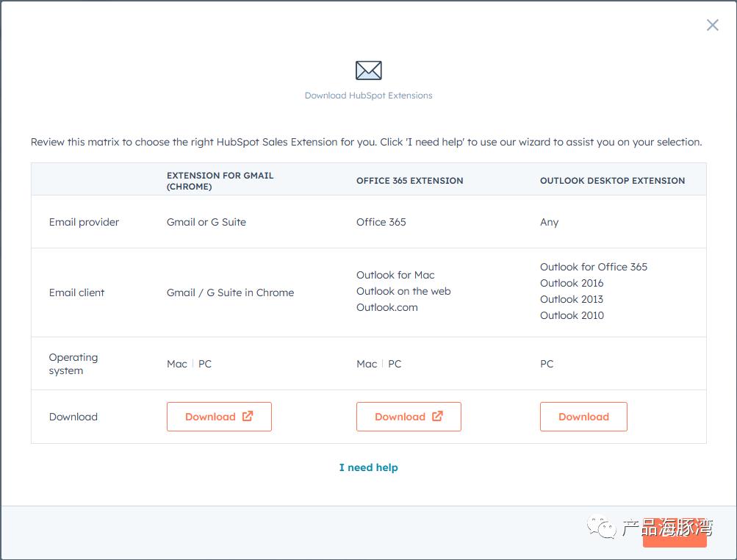Image resolution: width=737 pixels, height=560 pixels.
Task: Select the 'Extension for Gmail (Chrome)' column header
Action: point(220,181)
